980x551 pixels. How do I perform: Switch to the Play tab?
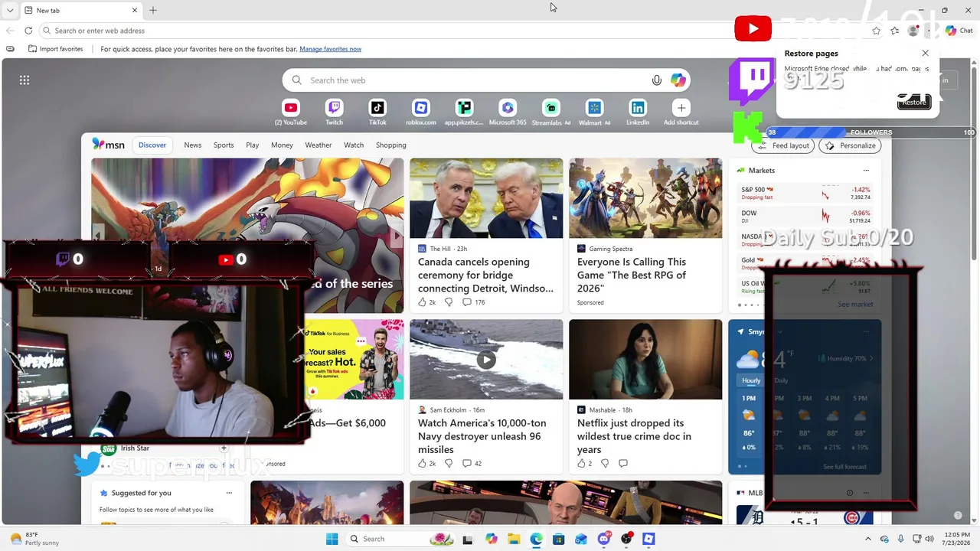tap(253, 145)
